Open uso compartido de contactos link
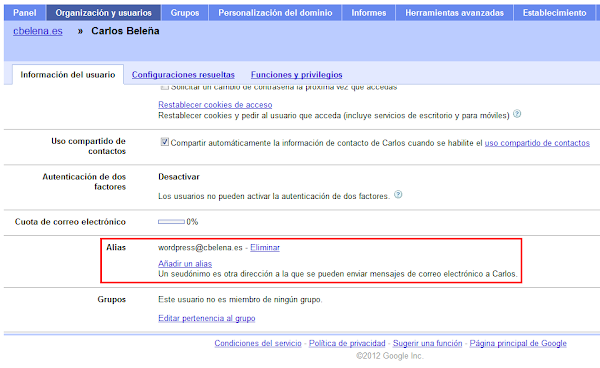 [537, 143]
